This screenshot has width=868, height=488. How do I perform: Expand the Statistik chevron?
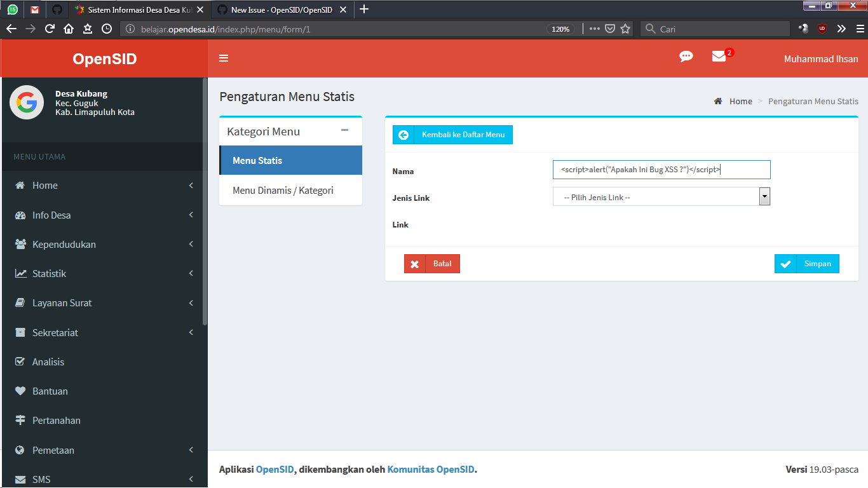(191, 273)
